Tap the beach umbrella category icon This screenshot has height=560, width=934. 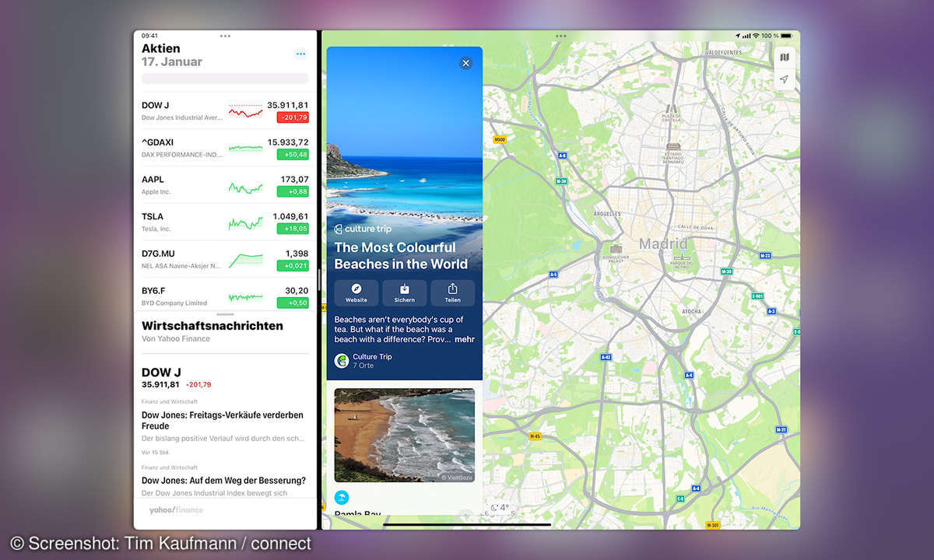tap(342, 497)
